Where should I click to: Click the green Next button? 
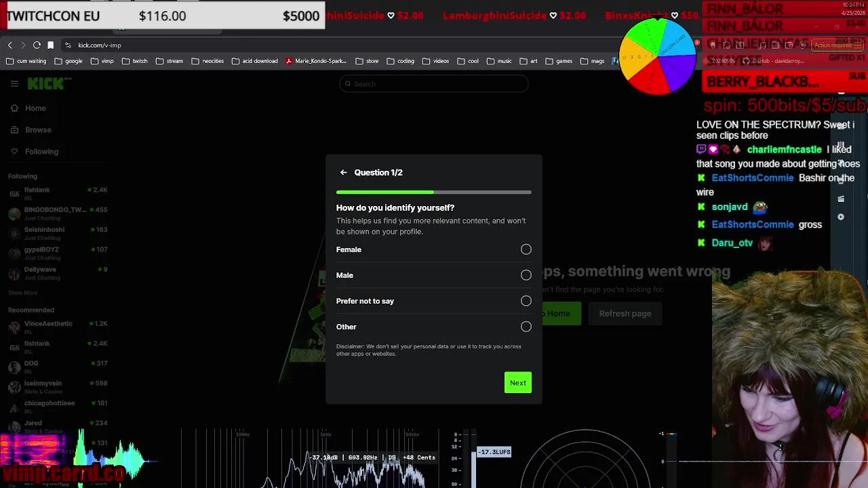coord(517,383)
